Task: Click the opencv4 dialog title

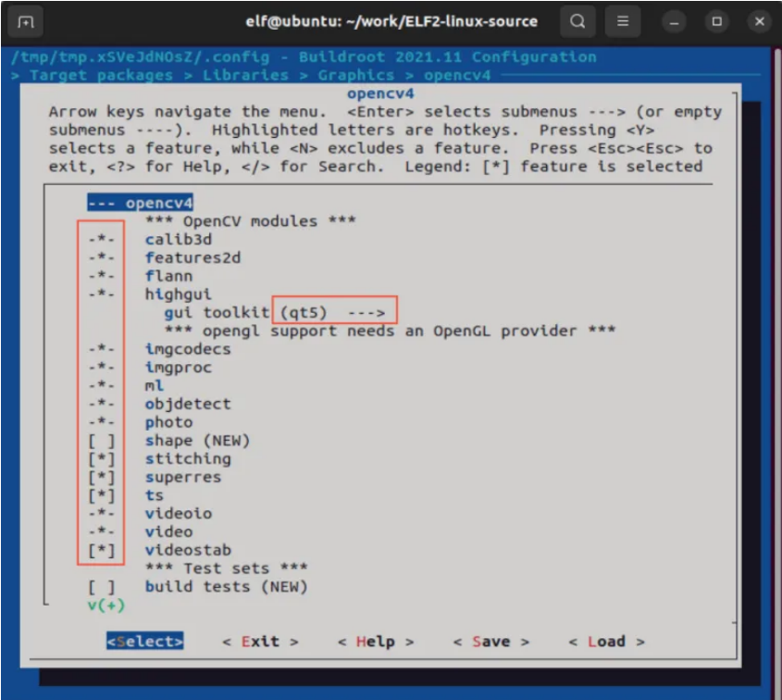Action: pos(380,94)
